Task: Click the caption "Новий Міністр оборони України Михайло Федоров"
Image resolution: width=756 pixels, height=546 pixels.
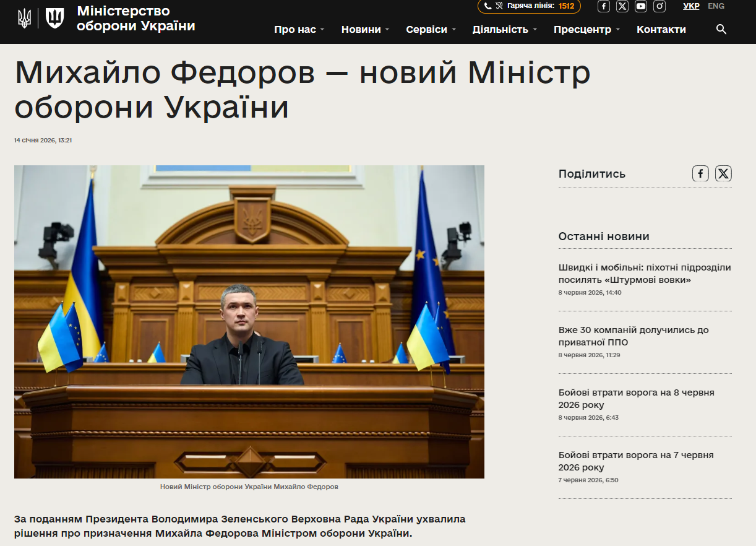Action: tap(249, 487)
